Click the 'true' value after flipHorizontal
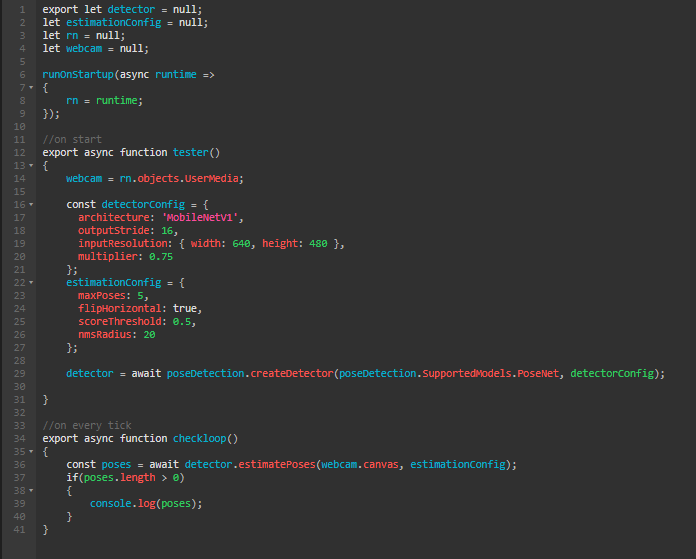Viewport: 696px width, 559px height. pos(185,309)
